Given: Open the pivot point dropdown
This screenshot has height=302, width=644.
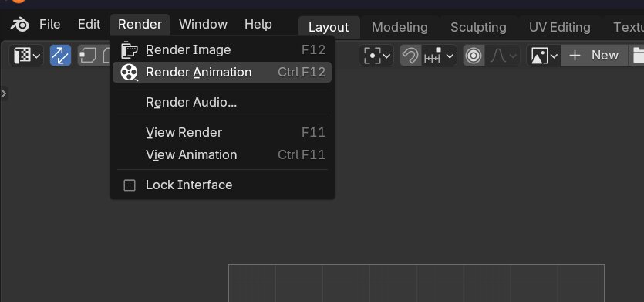Looking at the screenshot, I should click(x=376, y=55).
